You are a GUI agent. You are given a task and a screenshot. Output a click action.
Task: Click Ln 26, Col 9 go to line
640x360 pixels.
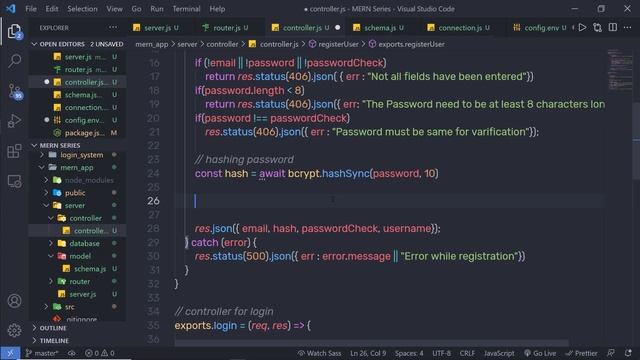click(x=368, y=353)
